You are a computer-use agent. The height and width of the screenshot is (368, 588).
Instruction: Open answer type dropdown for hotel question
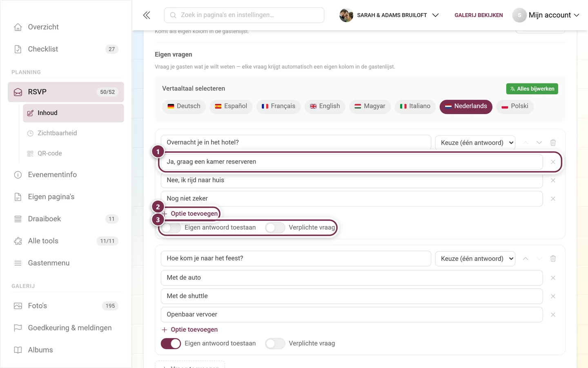(475, 143)
